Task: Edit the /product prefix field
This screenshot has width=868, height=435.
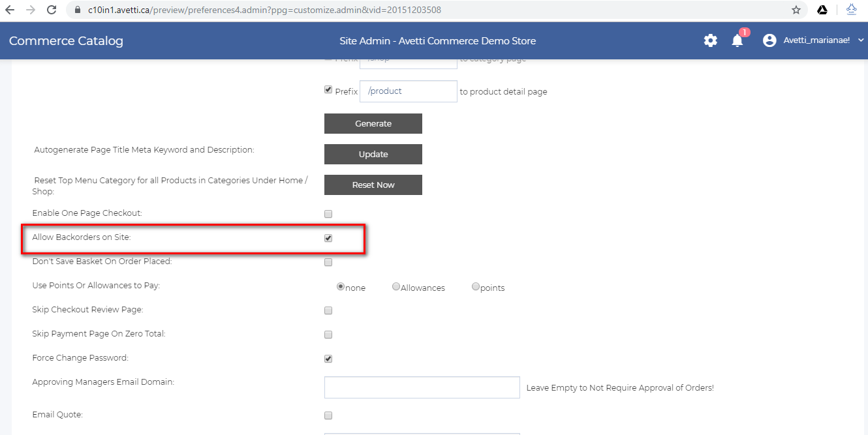Action: [409, 91]
